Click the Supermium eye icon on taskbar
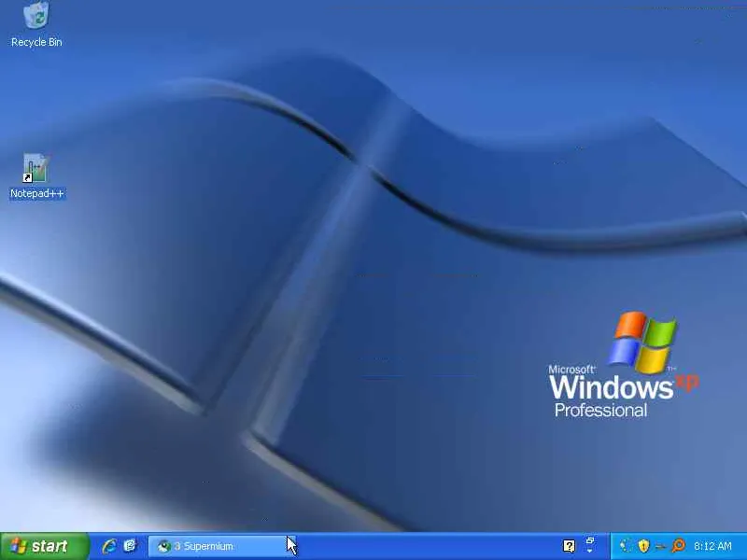747x560 pixels. (x=164, y=546)
